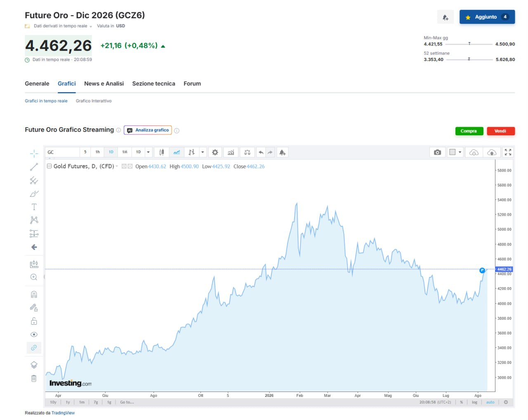The width and height of the screenshot is (528, 420).
Task: Switch to the Generale tab
Action: pyautogui.click(x=37, y=84)
